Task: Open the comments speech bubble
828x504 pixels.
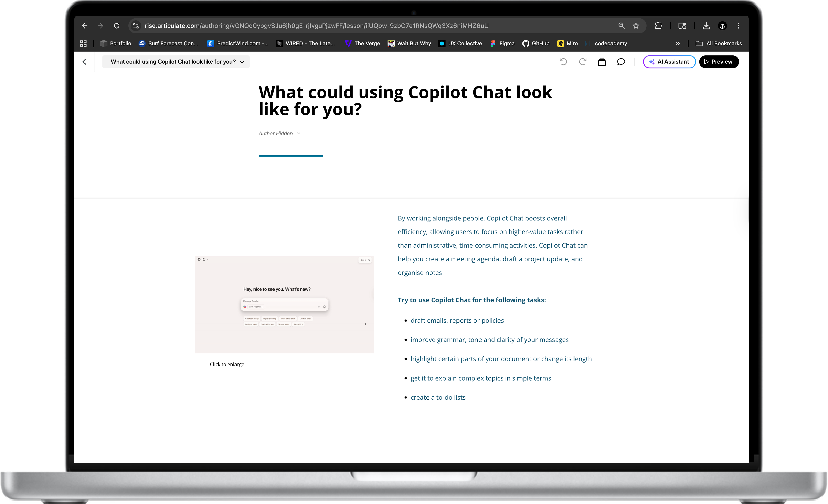Action: [621, 62]
